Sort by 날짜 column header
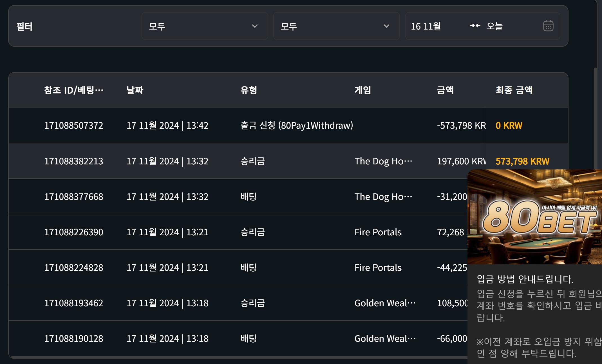602x364 pixels. point(135,90)
